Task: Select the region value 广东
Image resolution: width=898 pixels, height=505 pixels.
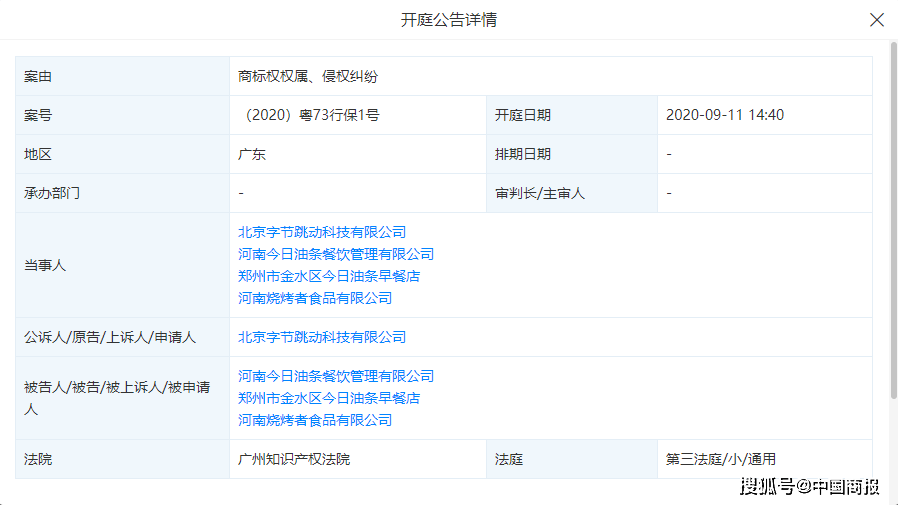Action: click(252, 154)
